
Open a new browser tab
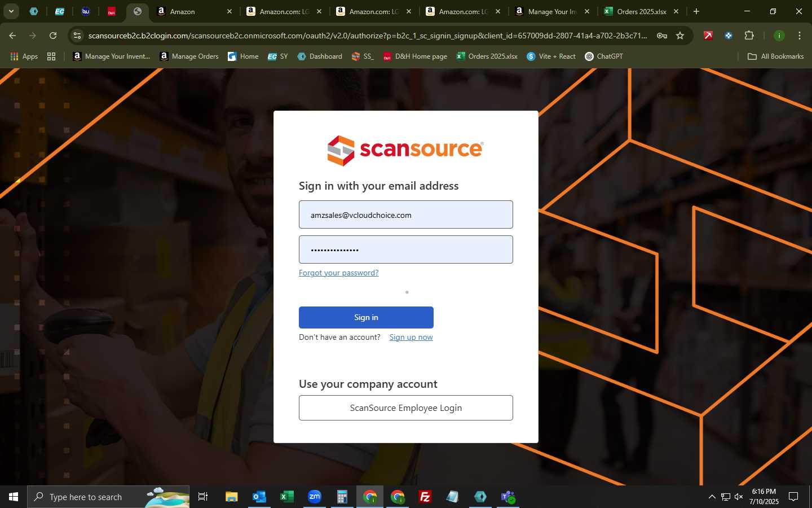click(x=696, y=11)
